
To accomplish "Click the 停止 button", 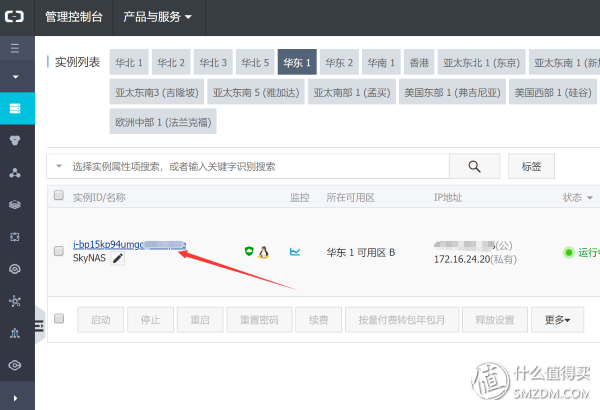I will click(x=150, y=320).
